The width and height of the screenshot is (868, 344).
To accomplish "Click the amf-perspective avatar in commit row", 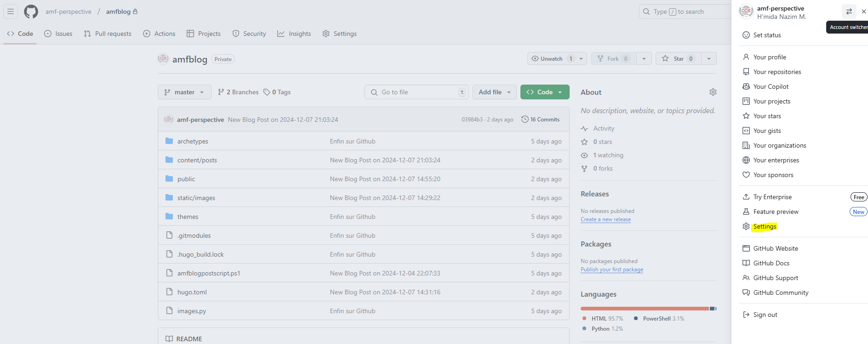I will tap(169, 120).
